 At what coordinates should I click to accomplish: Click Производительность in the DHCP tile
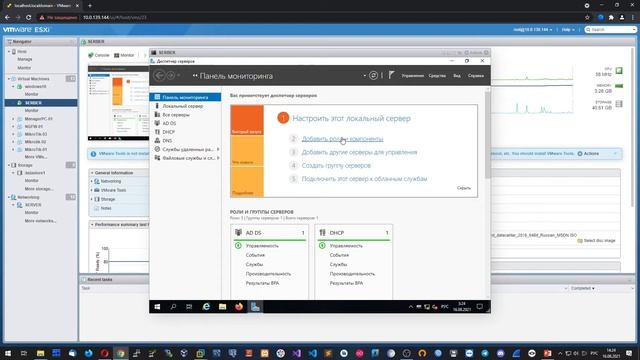click(352, 274)
